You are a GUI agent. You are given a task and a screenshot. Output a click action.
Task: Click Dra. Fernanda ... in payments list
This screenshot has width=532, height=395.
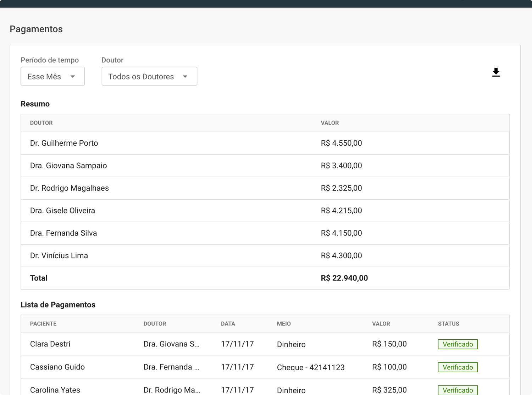pos(172,367)
